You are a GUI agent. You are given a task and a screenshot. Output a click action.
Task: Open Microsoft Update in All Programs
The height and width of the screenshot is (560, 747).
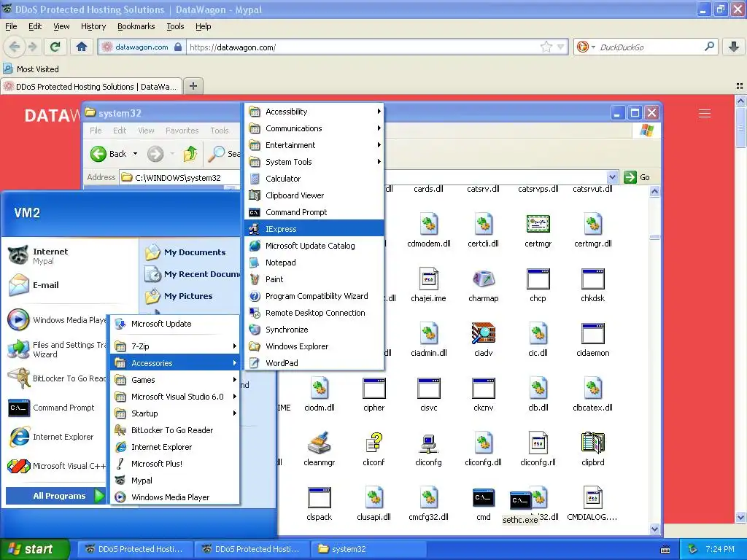pos(175,324)
